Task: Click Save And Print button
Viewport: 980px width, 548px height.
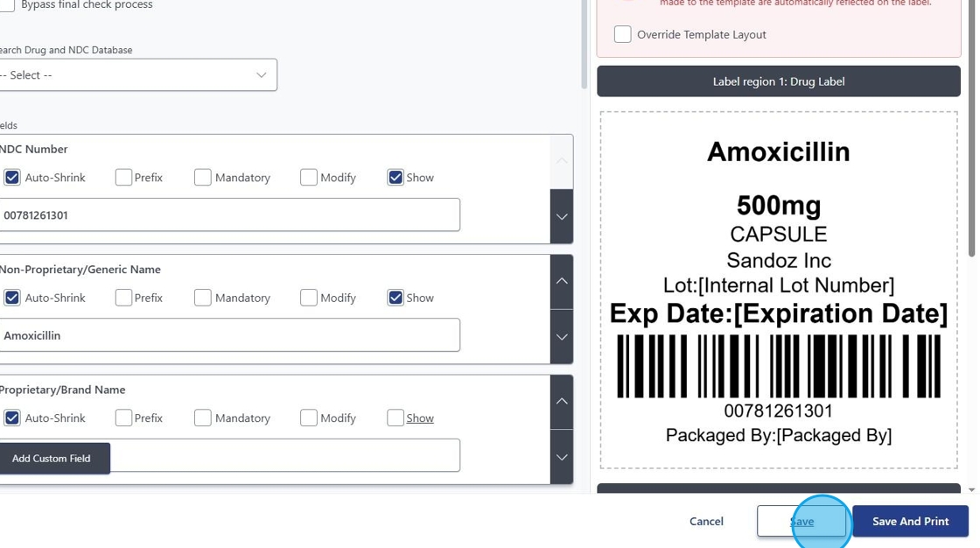Action: (x=910, y=521)
